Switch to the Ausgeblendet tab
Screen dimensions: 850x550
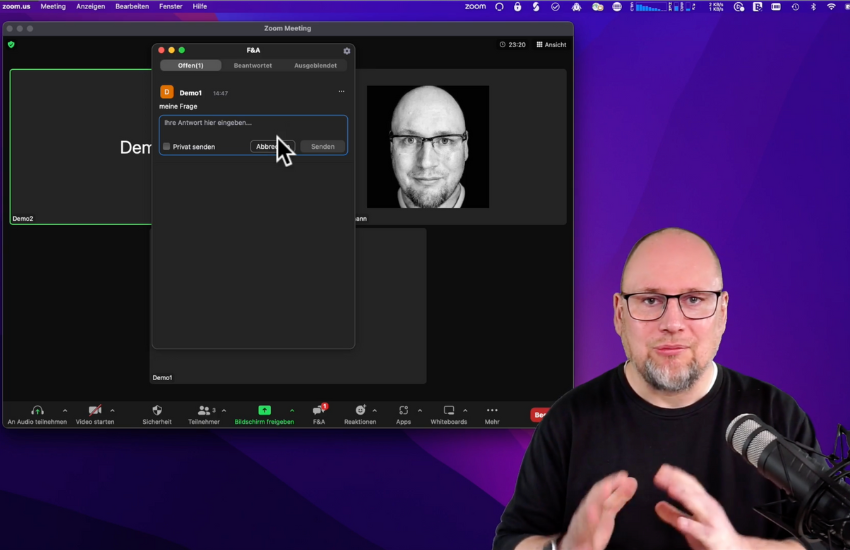tap(315, 65)
